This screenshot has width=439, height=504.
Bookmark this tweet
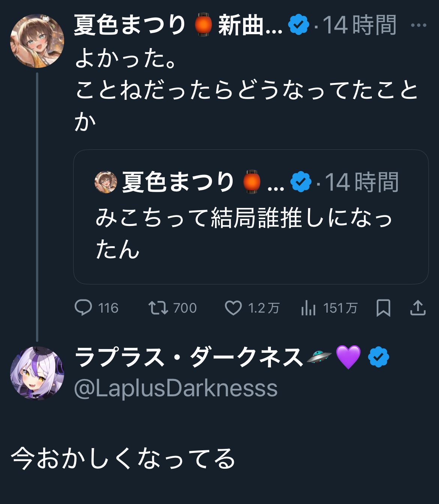(383, 308)
